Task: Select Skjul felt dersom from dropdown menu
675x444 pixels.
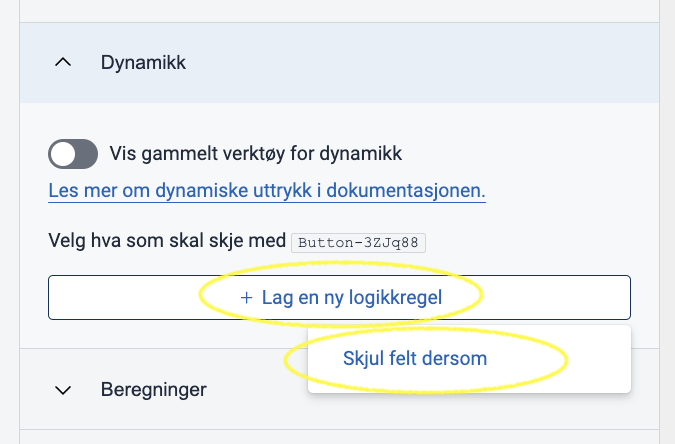Action: tap(415, 359)
